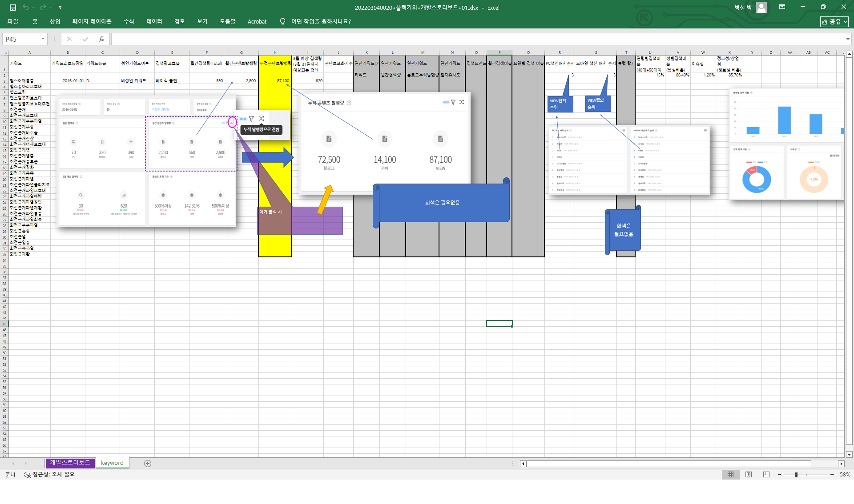Switch to Page Layout view mode

[x=749, y=475]
